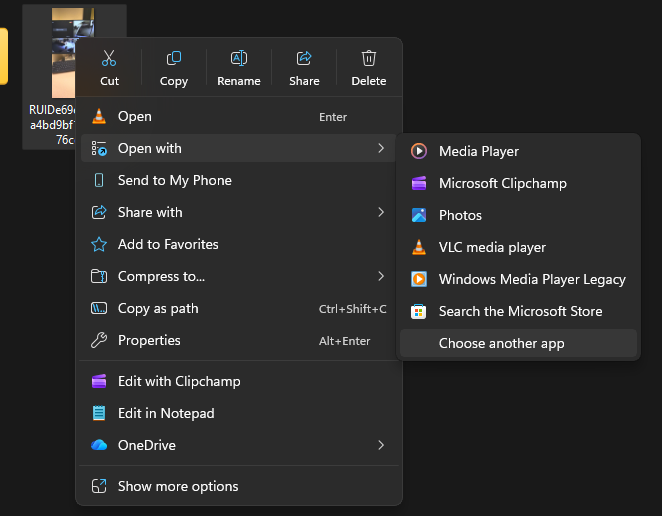Click Search the Microsoft Store
This screenshot has width=662, height=516.
518,311
